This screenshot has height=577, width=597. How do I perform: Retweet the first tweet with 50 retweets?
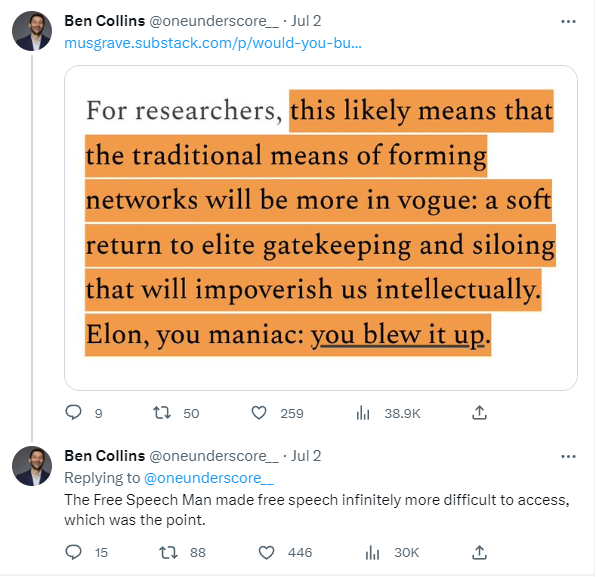point(162,413)
